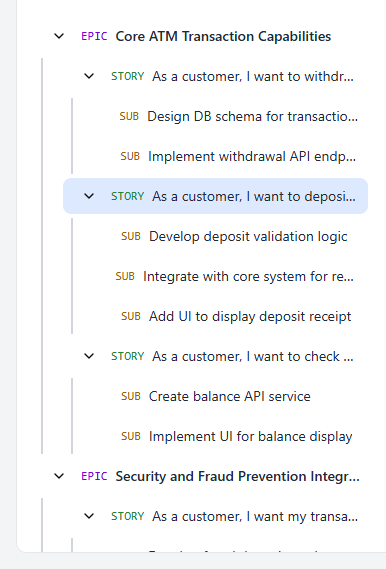The image size is (386, 569).
Task: Open subtask Create balance API service
Action: point(230,396)
